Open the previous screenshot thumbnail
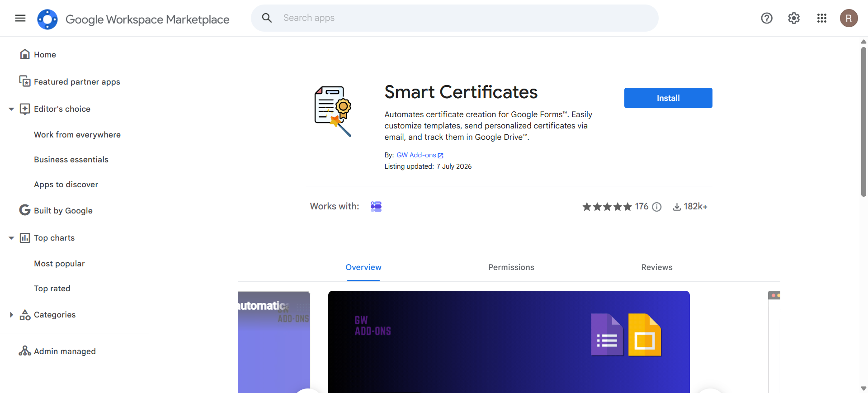 (274, 342)
